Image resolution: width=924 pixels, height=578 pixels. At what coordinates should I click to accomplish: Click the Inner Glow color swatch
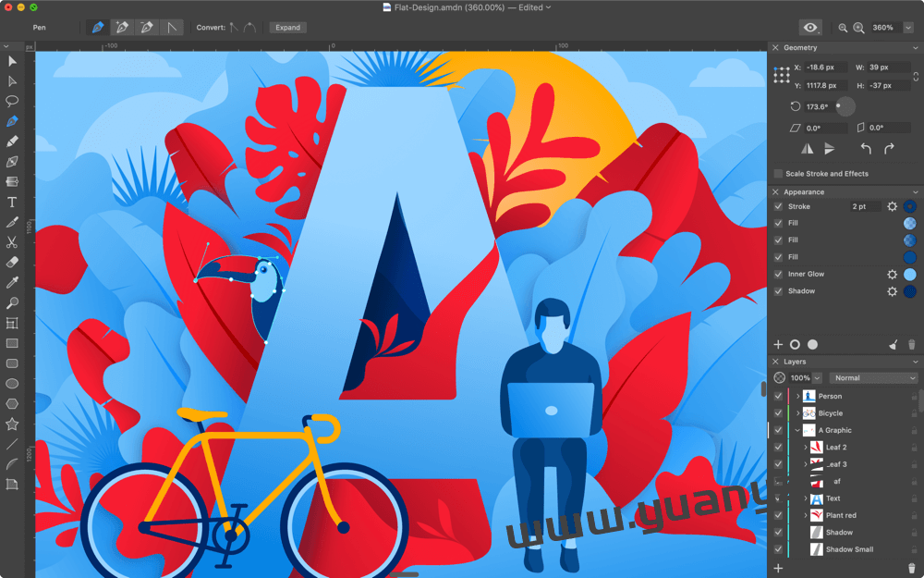[909, 275]
